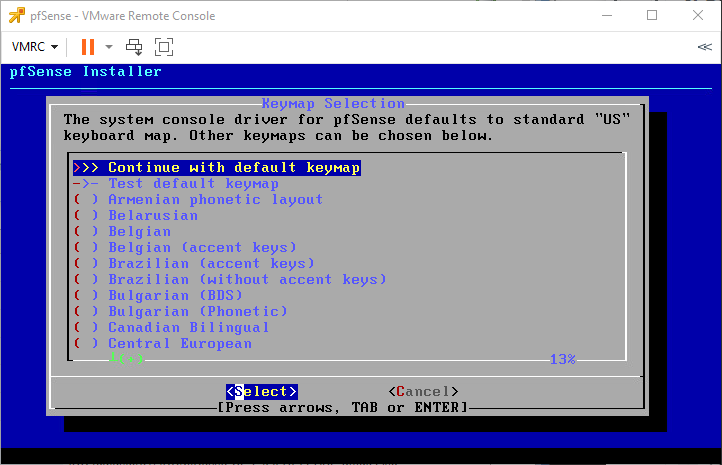This screenshot has height=465, width=722.
Task: Send Ctrl+Alt+Del to the VM
Action: point(134,47)
